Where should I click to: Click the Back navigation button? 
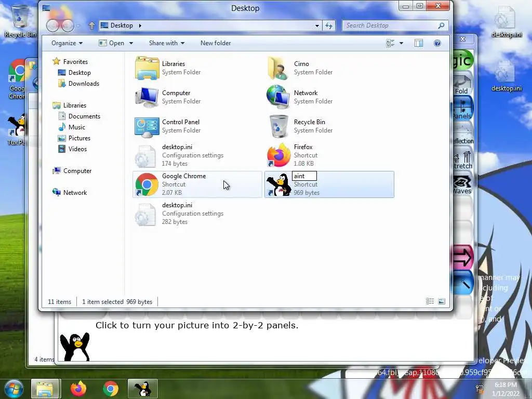53,25
